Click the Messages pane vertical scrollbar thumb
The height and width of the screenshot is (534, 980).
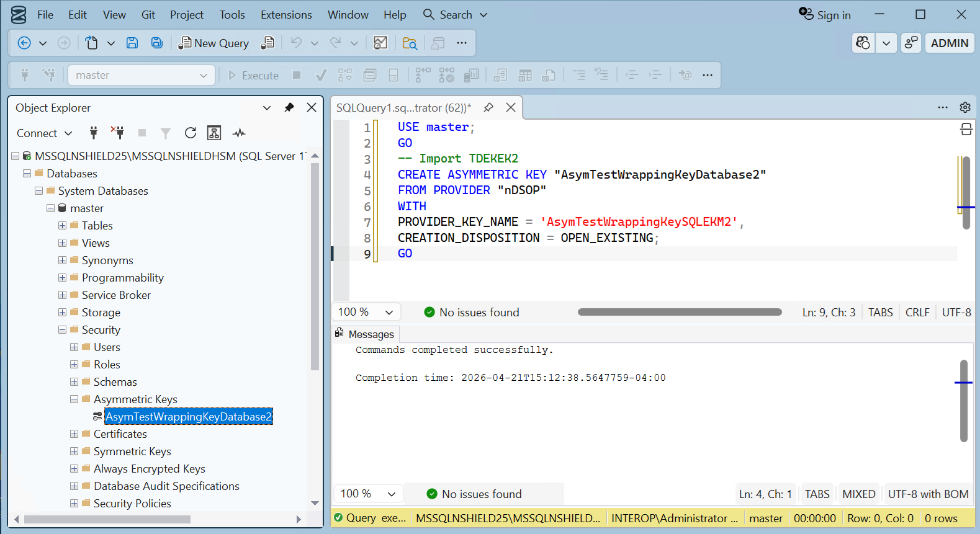click(x=964, y=401)
